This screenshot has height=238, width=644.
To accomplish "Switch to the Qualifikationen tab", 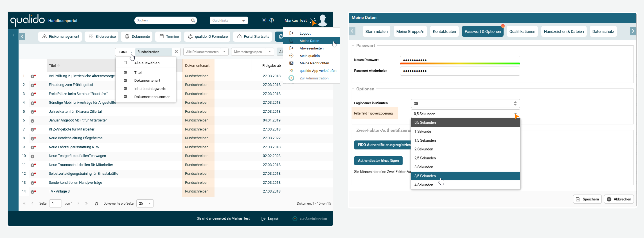I will 522,32.
